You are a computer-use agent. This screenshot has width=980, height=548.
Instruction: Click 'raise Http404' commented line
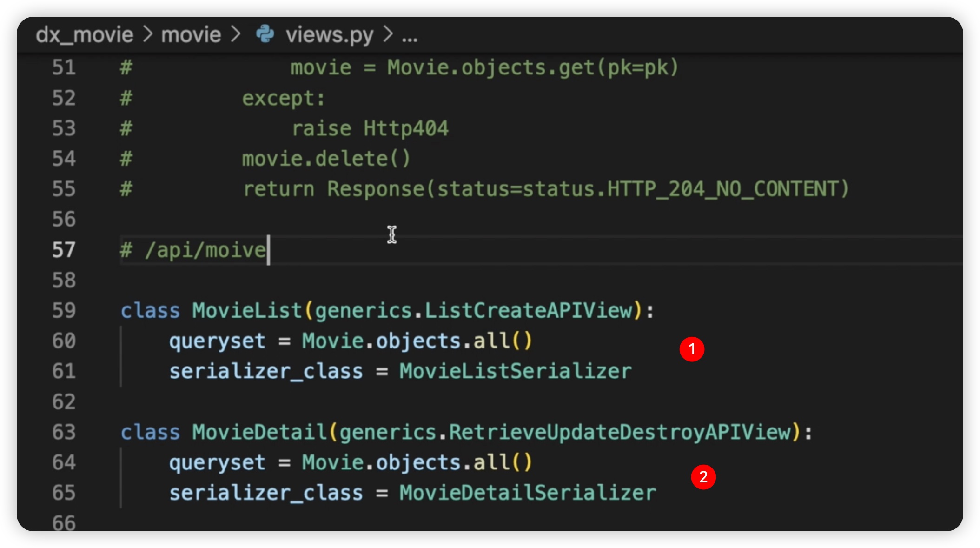370,129
